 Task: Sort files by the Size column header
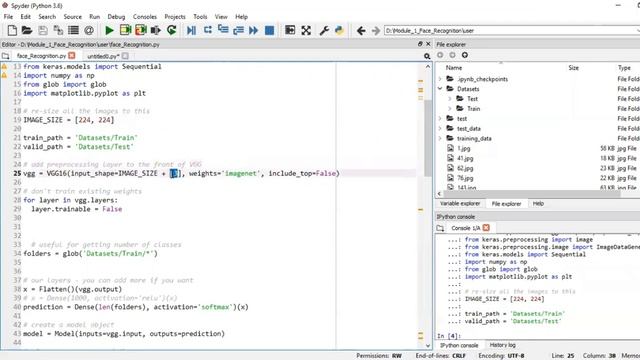573,68
